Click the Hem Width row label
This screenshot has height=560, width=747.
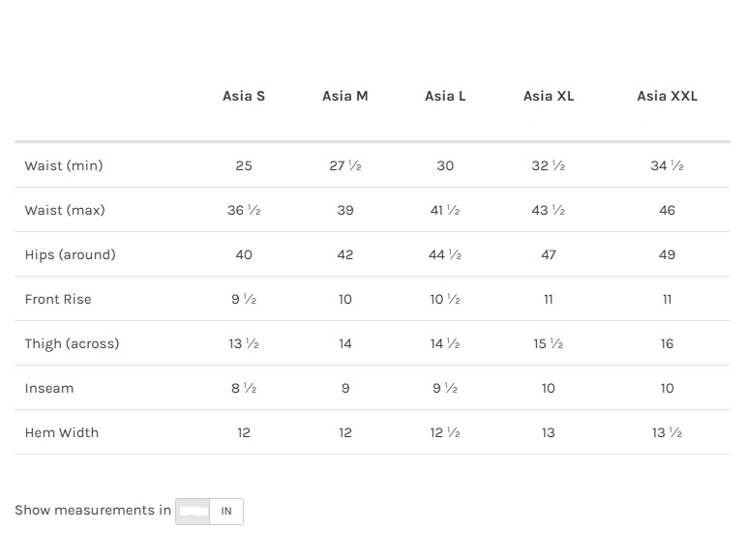pos(62,432)
